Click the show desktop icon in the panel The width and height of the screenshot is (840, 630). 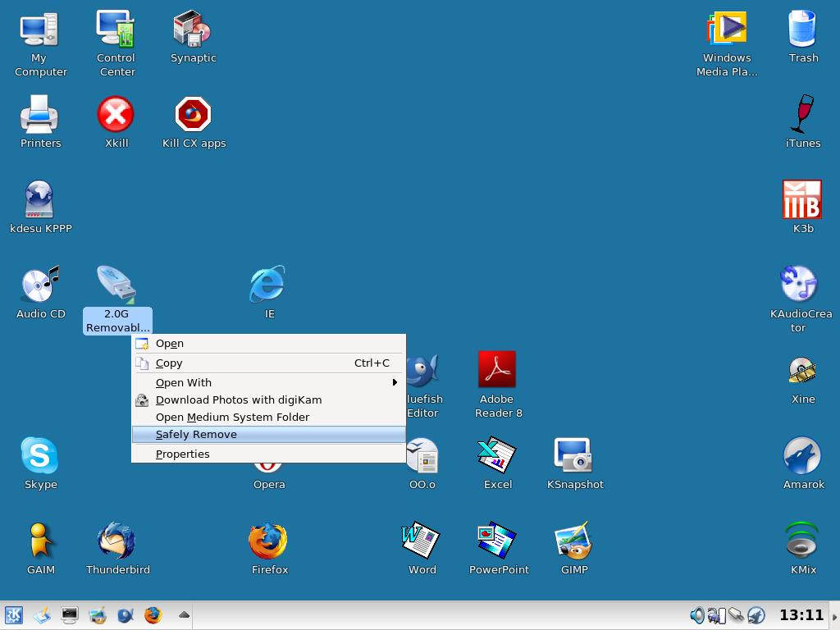(42, 615)
